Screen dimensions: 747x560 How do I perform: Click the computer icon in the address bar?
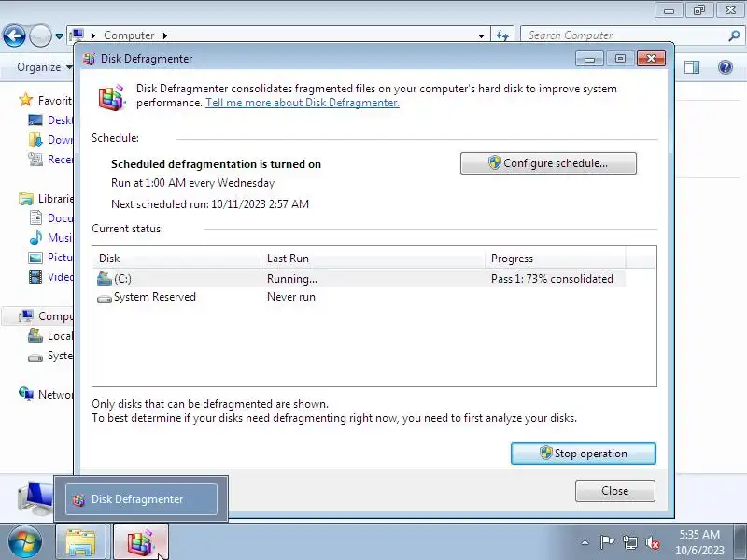(x=77, y=35)
